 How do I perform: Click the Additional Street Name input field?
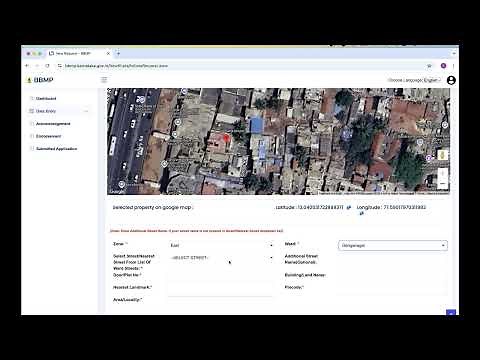[x=393, y=259]
